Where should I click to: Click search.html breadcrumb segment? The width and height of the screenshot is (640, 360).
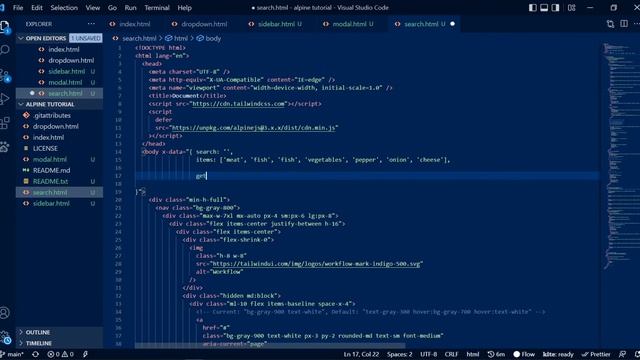139,38
